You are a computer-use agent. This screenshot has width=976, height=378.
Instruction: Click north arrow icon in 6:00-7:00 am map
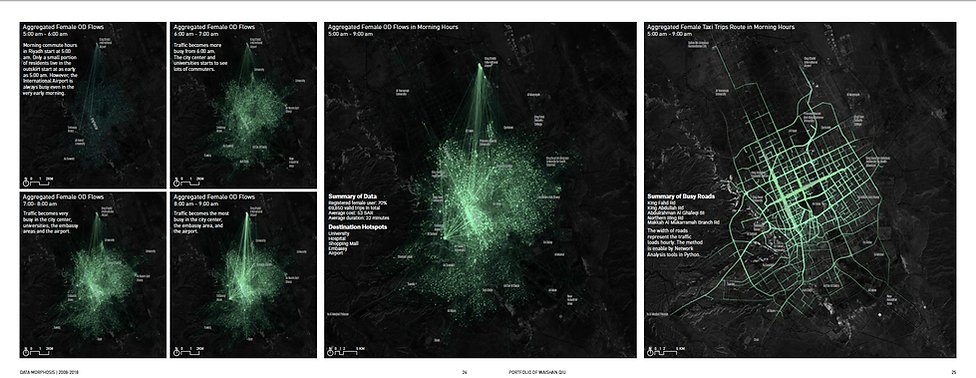(x=177, y=182)
